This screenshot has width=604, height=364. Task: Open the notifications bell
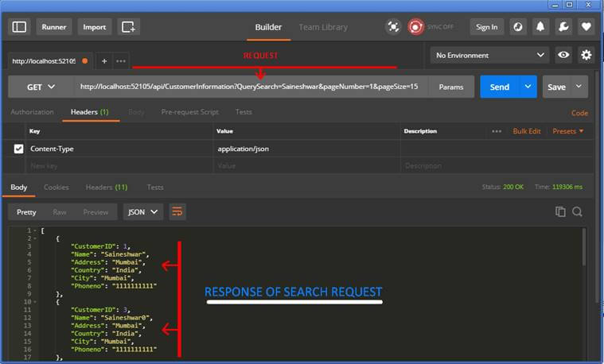tap(540, 27)
